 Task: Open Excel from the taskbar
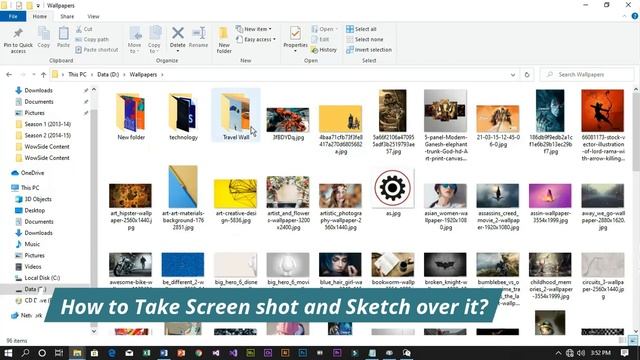point(147,353)
